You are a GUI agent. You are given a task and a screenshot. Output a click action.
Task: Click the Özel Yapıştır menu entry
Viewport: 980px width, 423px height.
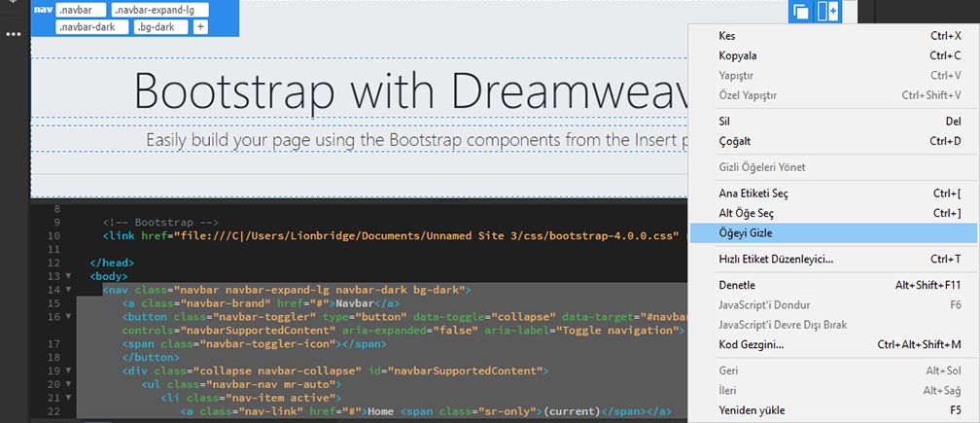click(x=832, y=95)
